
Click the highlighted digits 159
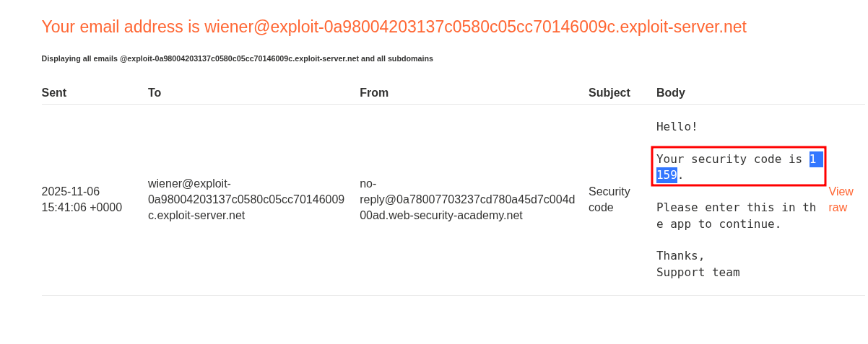pos(667,175)
